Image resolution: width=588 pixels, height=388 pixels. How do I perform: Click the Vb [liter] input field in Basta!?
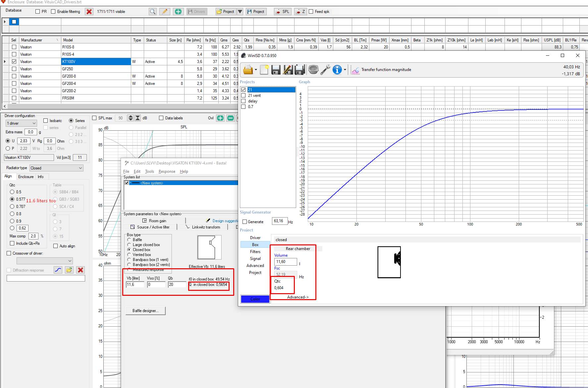coord(135,285)
